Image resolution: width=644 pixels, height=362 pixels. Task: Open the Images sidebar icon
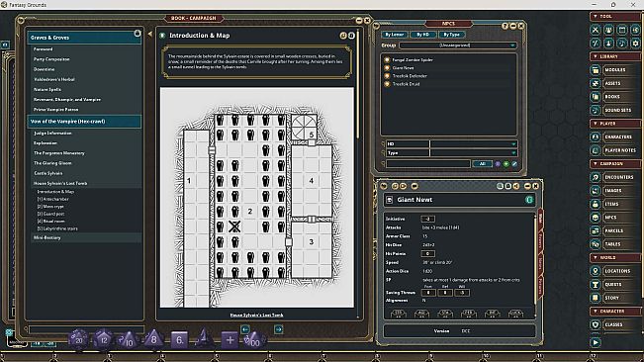(x=596, y=191)
